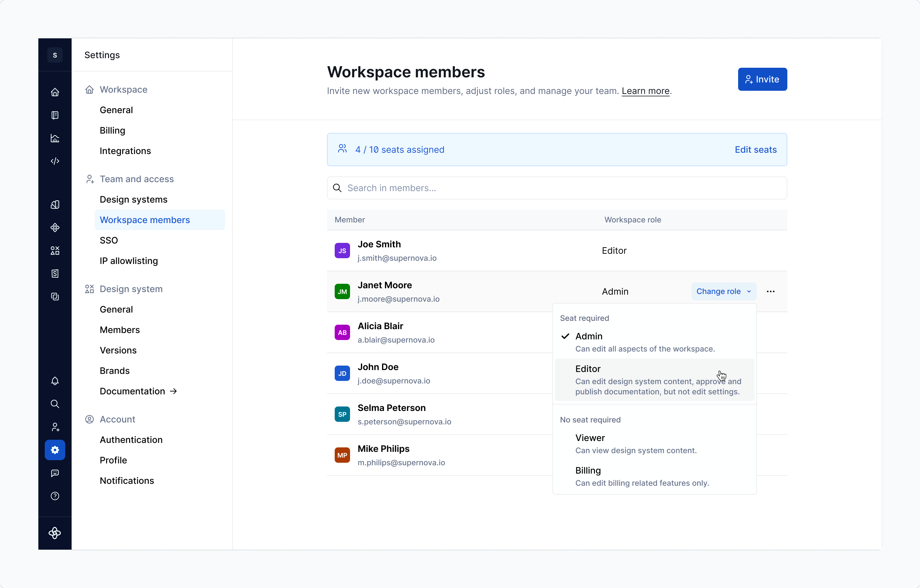Open the help question mark icon

click(x=55, y=496)
